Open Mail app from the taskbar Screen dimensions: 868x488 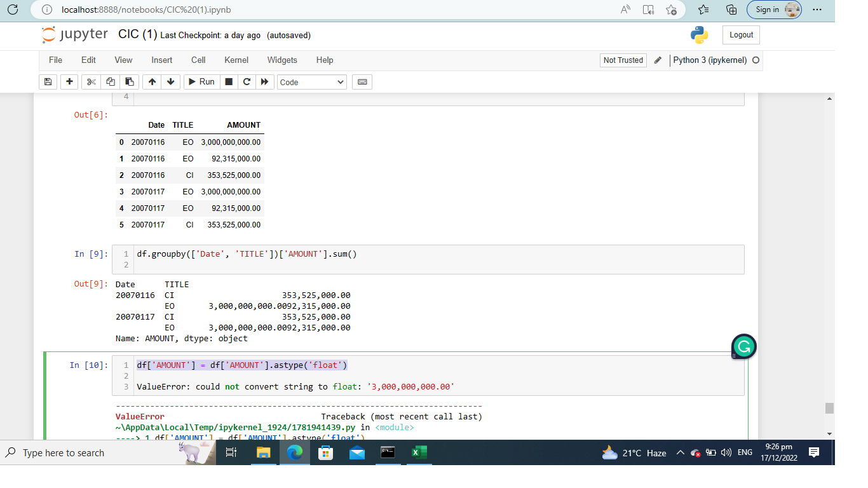tap(357, 452)
